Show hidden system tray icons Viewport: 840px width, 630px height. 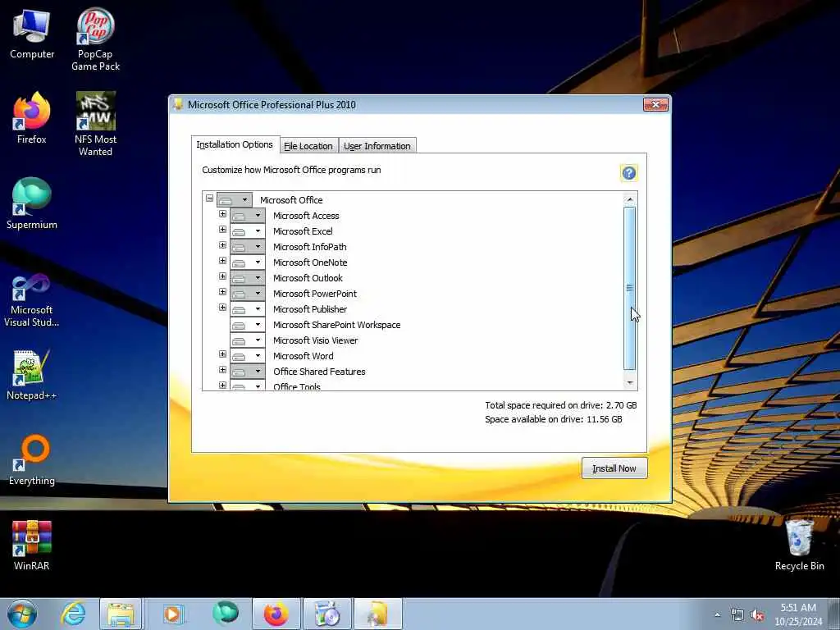717,615
